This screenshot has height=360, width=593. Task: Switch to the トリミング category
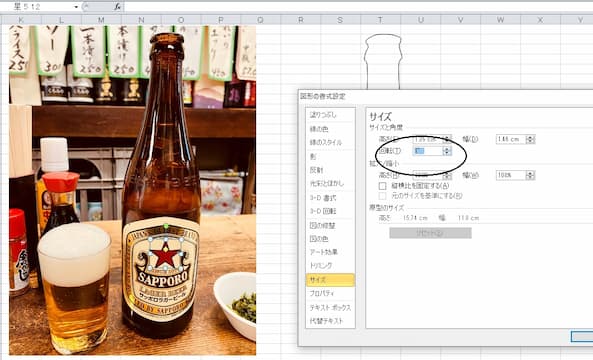[330, 265]
